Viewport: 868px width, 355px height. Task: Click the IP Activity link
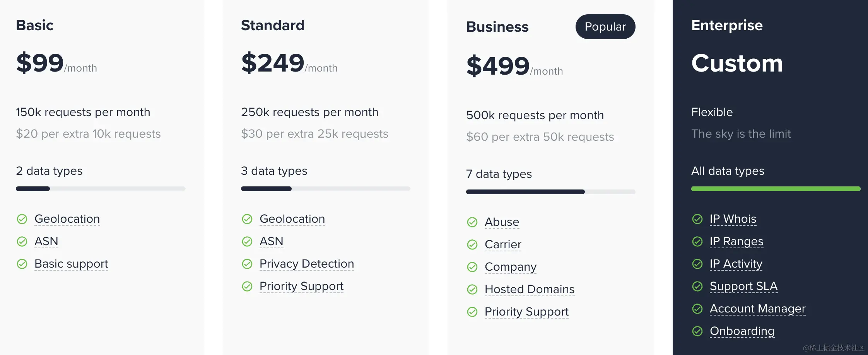736,264
